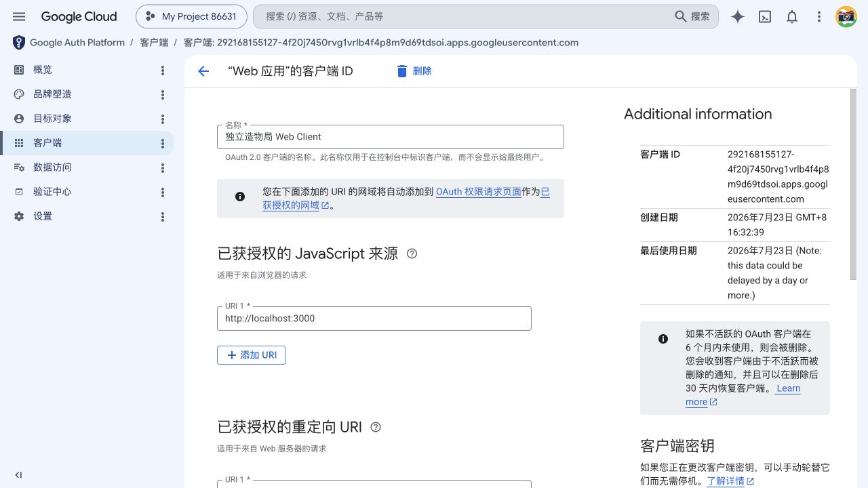
Task: Open more options for 客户端
Action: [x=163, y=144]
